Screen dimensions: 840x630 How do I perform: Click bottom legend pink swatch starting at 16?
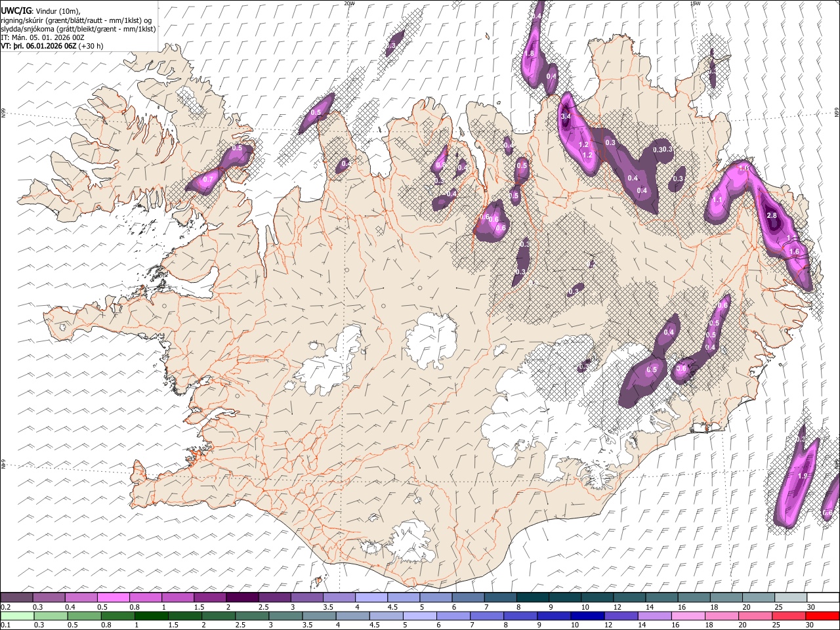click(688, 616)
